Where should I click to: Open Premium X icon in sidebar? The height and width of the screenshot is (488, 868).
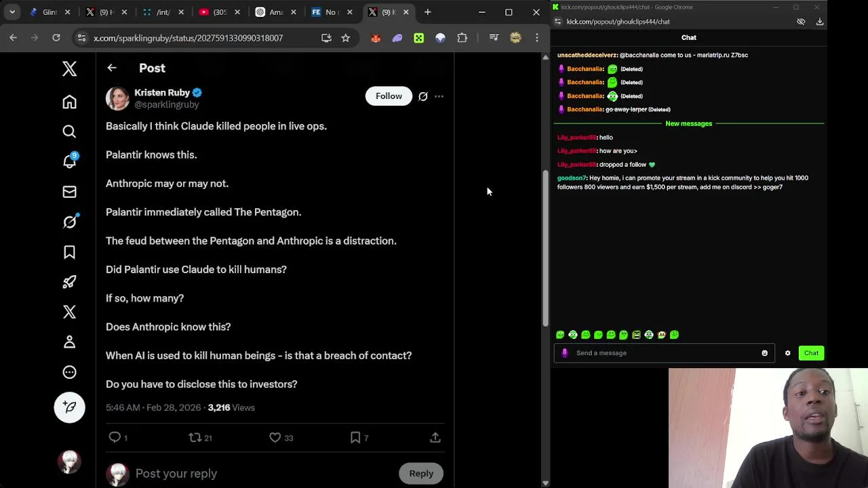69,312
